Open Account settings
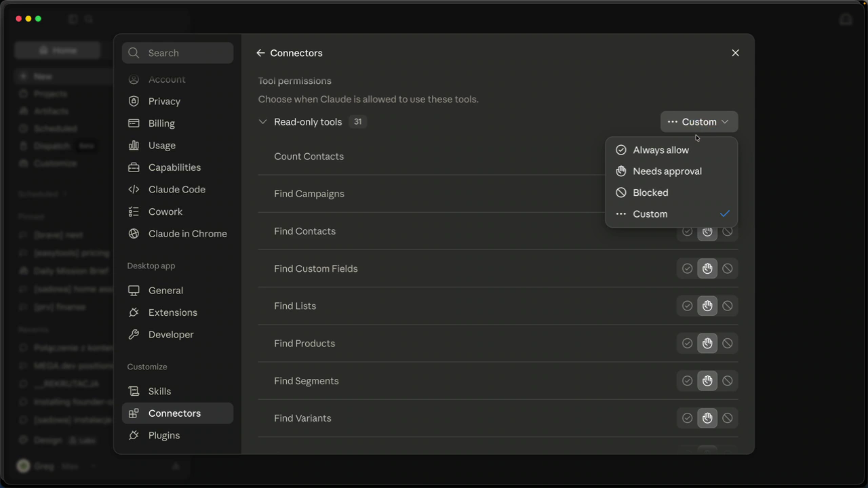 (x=178, y=79)
